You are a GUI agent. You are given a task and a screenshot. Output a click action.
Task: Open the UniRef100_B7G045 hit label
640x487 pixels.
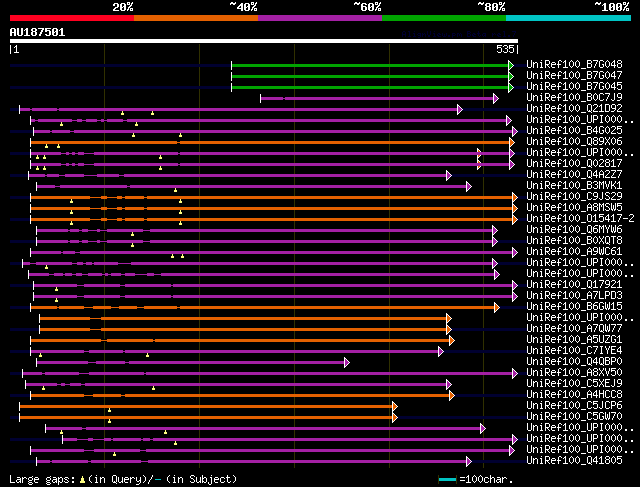574,87
